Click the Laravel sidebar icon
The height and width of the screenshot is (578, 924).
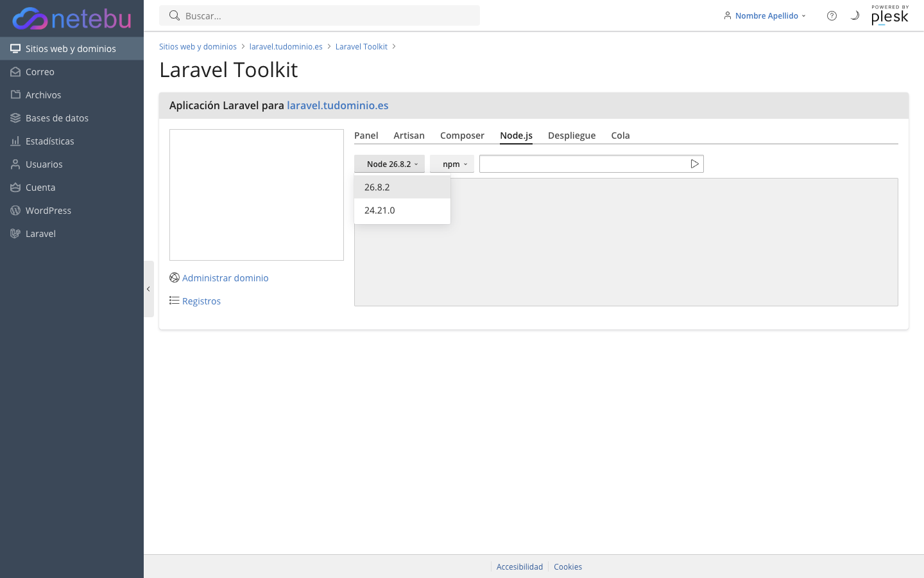[x=15, y=234]
